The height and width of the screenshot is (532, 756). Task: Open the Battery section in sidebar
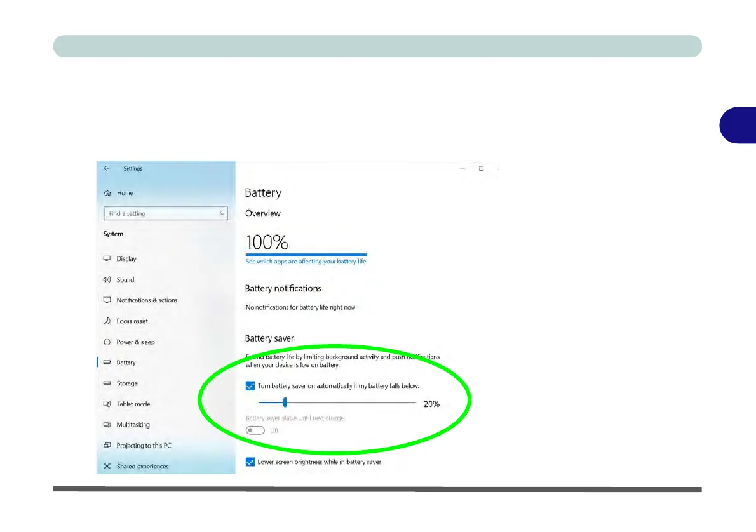click(x=126, y=362)
